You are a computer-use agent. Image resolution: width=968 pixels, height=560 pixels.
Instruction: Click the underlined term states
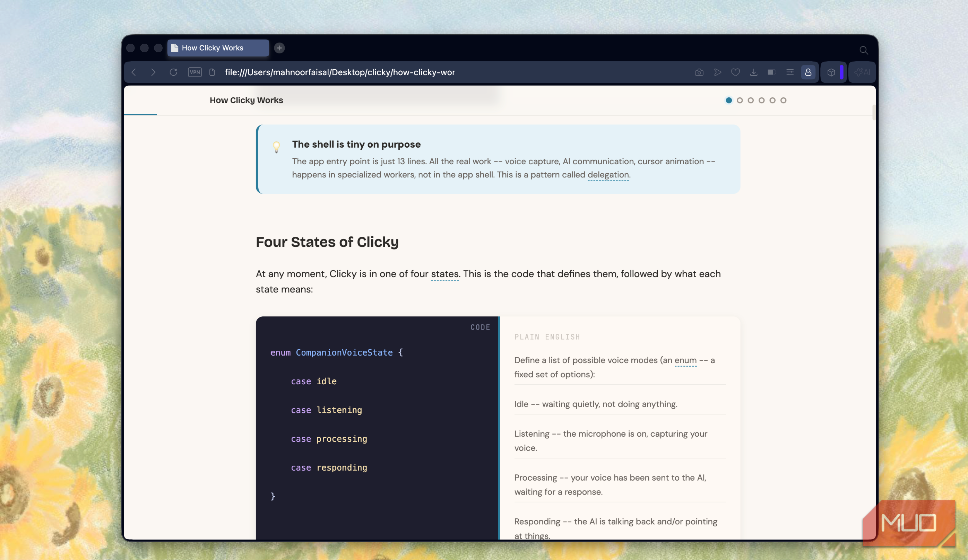[444, 274]
